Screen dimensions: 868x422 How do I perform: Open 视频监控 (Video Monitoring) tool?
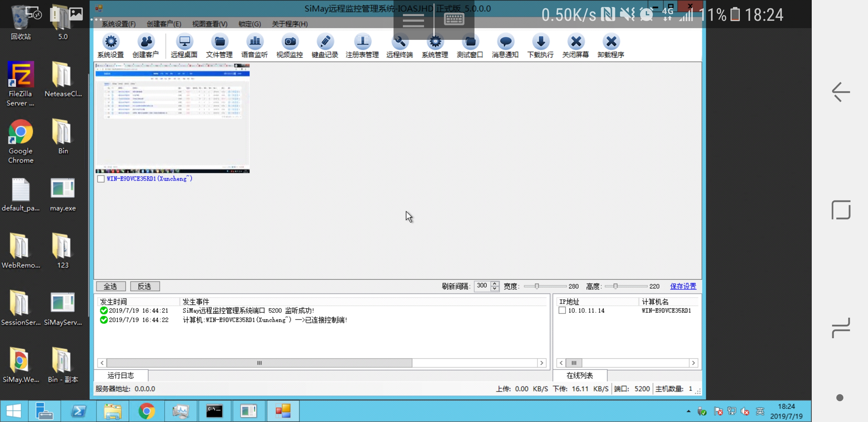click(x=289, y=45)
